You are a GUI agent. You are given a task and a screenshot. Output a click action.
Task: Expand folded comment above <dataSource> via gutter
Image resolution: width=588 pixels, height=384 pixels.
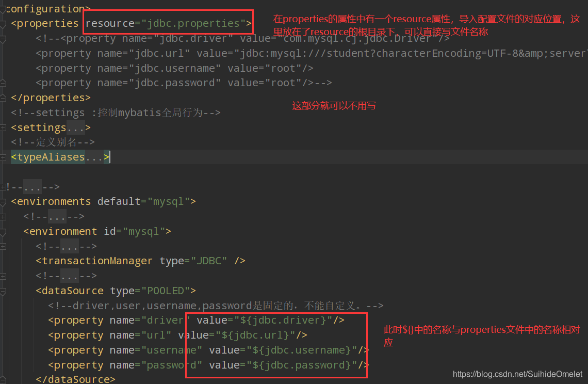(3, 276)
